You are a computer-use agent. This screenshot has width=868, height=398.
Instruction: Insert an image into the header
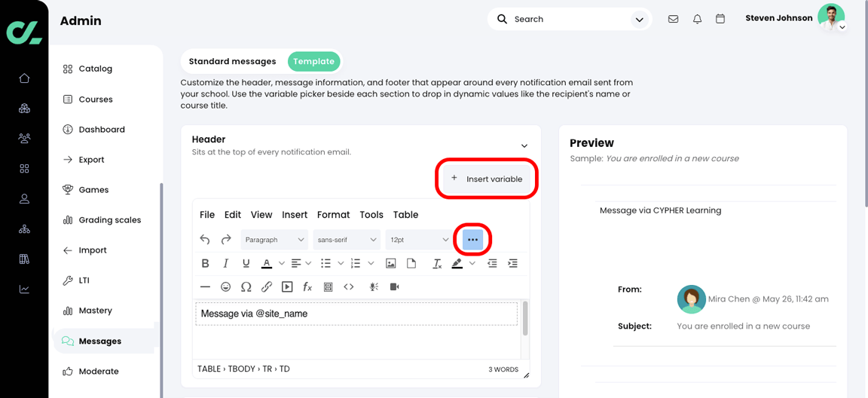[391, 264]
